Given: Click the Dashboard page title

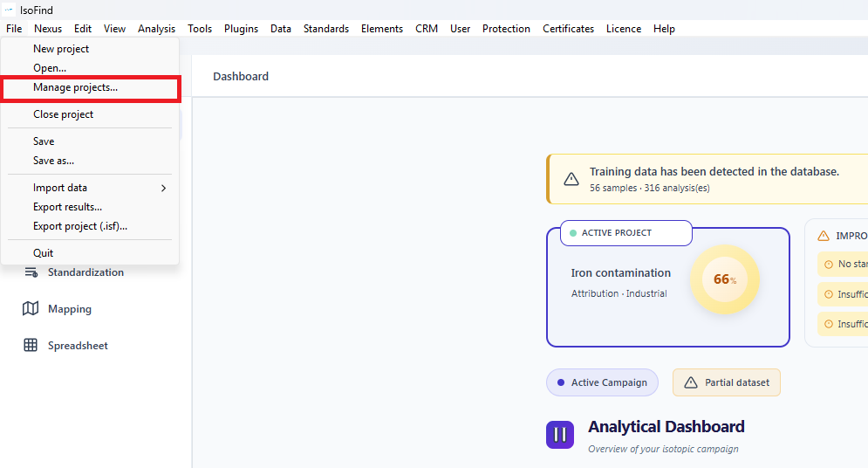Looking at the screenshot, I should (241, 77).
